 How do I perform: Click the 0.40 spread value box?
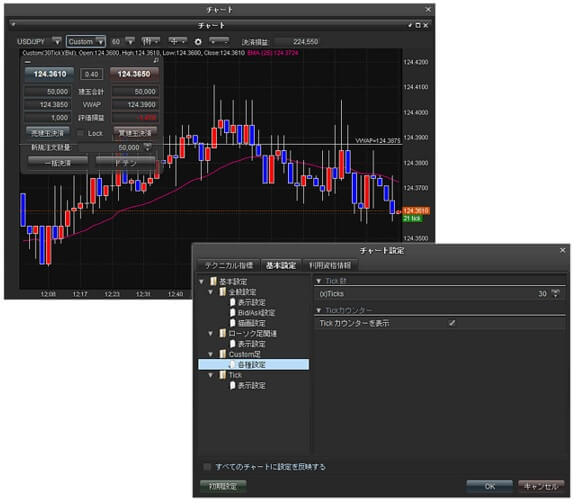pyautogui.click(x=91, y=74)
